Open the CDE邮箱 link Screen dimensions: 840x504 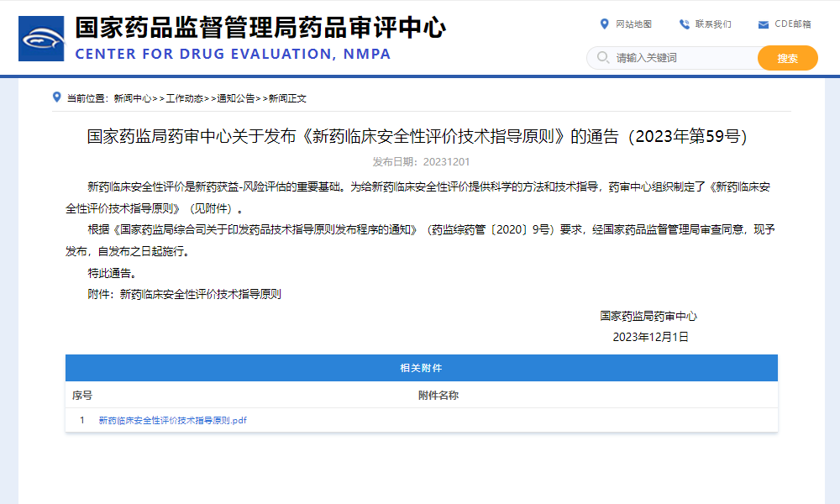(x=793, y=24)
